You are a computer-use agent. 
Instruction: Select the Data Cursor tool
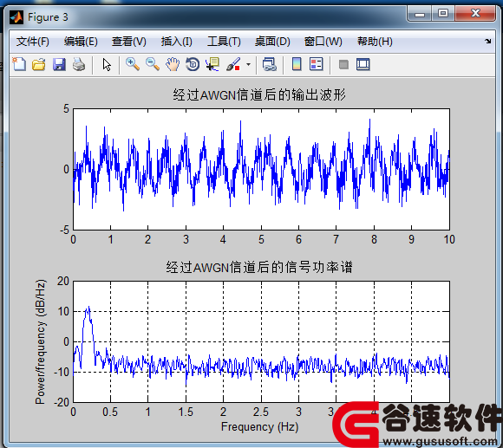[212, 64]
